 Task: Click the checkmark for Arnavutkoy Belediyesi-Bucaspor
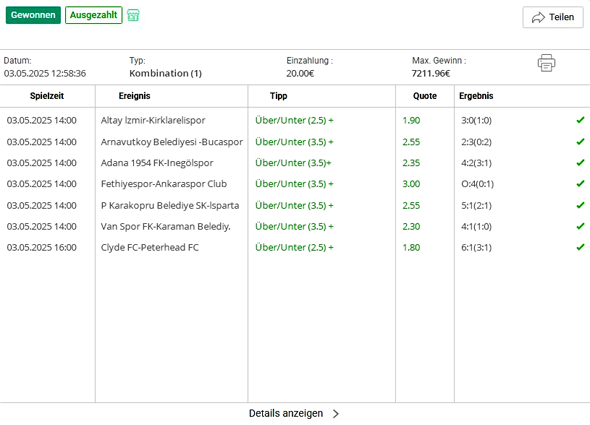tap(580, 142)
